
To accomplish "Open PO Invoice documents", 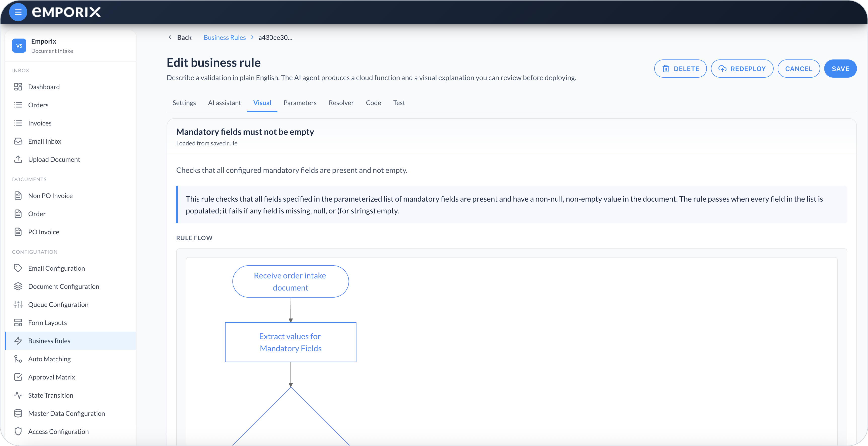I will (71, 232).
